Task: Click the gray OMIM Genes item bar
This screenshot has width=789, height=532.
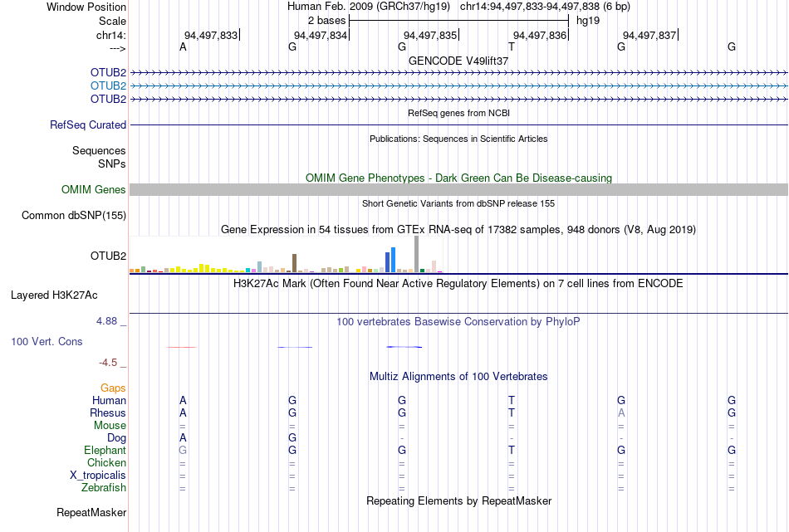Action: point(458,189)
